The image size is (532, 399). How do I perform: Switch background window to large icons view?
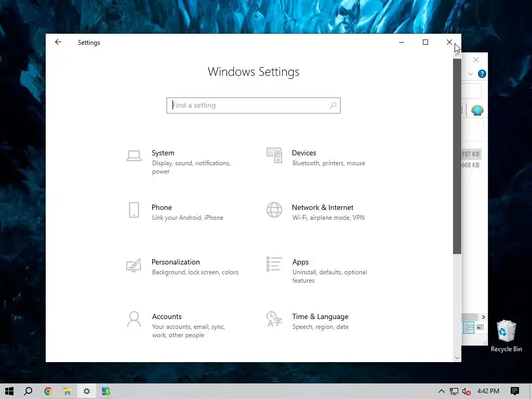pyautogui.click(x=480, y=327)
